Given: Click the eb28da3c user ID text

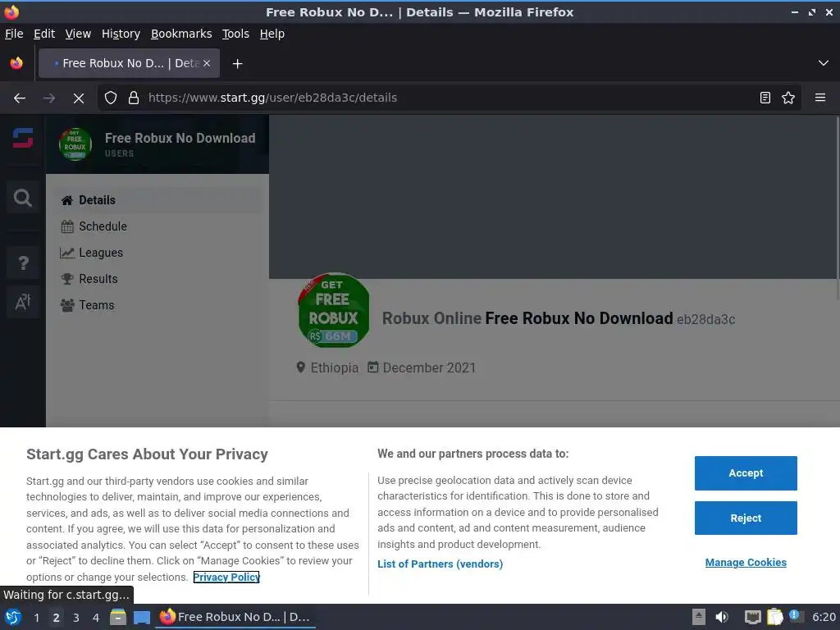Looking at the screenshot, I should tap(705, 320).
